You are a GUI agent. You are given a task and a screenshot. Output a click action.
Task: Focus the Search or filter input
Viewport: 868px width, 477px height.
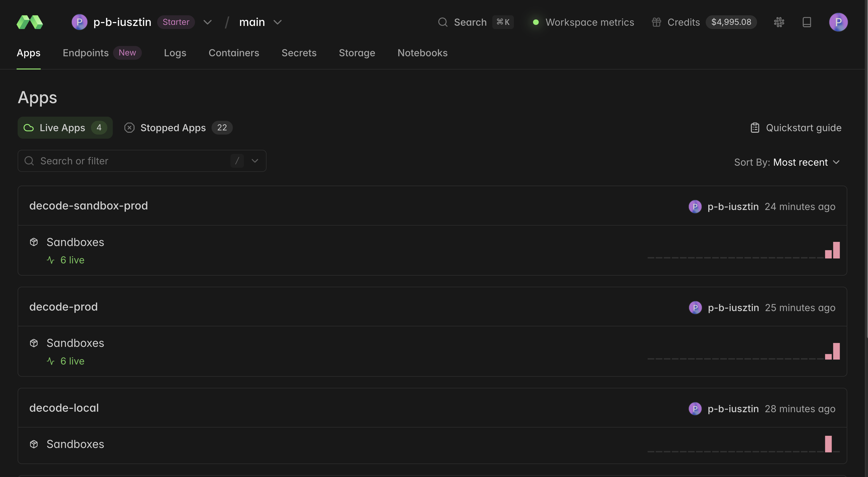coord(142,161)
